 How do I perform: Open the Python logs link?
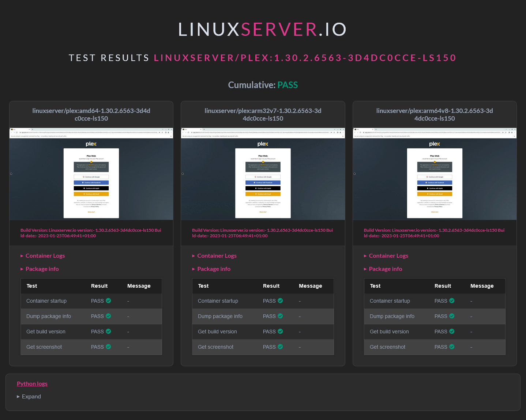coord(32,384)
